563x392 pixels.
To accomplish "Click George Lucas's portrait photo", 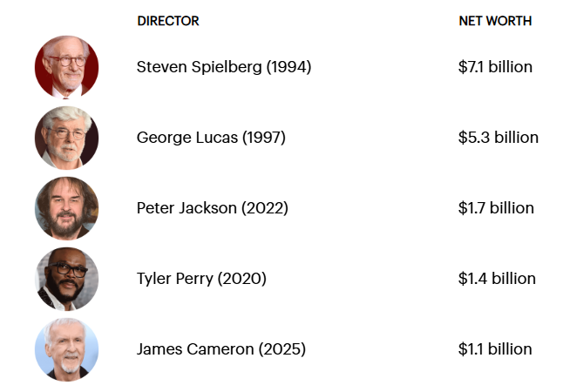I will [66, 138].
